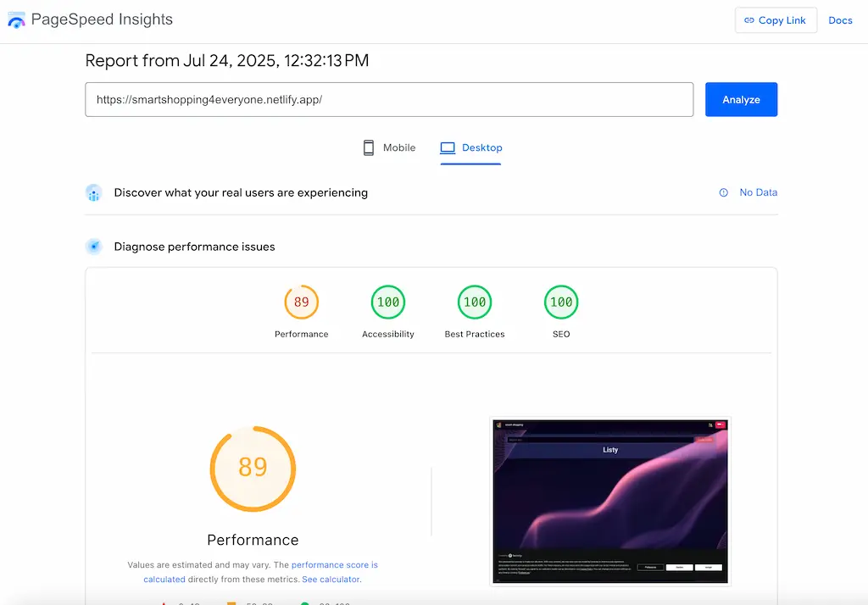Click the diagnose performance issues section icon
868x605 pixels.
click(94, 247)
